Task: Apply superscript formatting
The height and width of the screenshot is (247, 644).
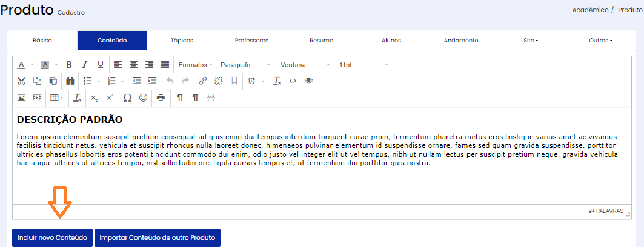Action: pos(110,97)
